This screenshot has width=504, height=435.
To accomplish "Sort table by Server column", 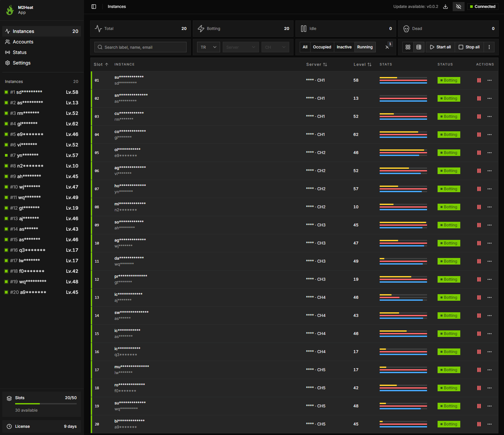I will 316,64.
